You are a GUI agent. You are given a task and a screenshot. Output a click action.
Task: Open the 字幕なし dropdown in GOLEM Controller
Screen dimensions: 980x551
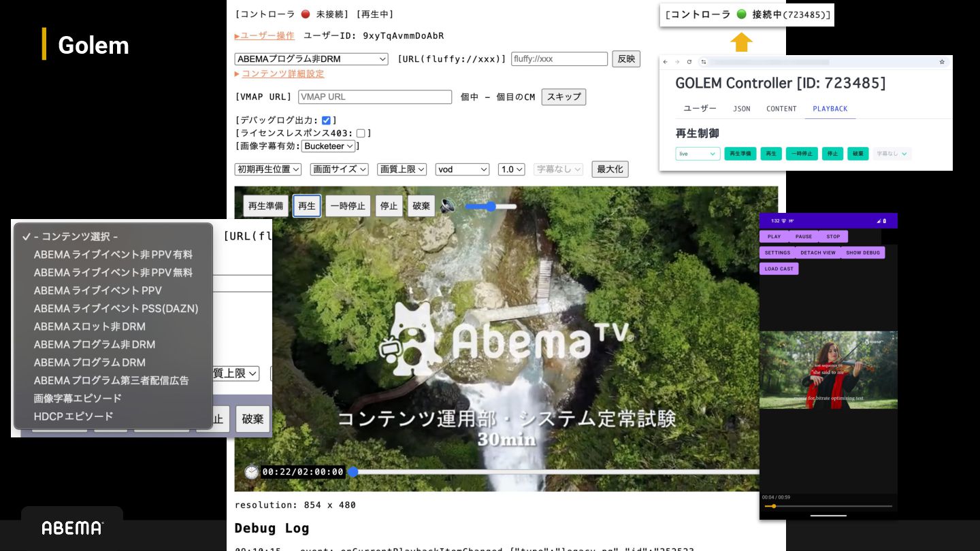coord(892,154)
